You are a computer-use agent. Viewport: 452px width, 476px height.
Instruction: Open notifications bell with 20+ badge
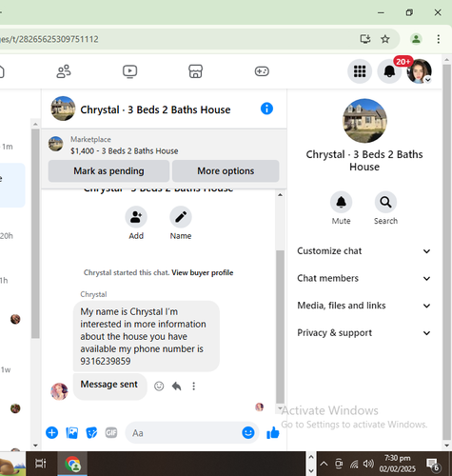coord(389,71)
